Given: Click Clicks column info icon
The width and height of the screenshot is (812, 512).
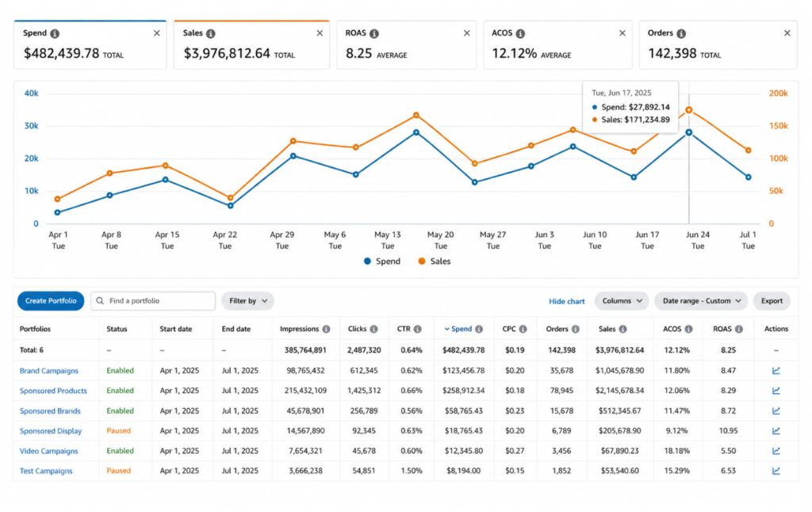Looking at the screenshot, I should pos(374,329).
